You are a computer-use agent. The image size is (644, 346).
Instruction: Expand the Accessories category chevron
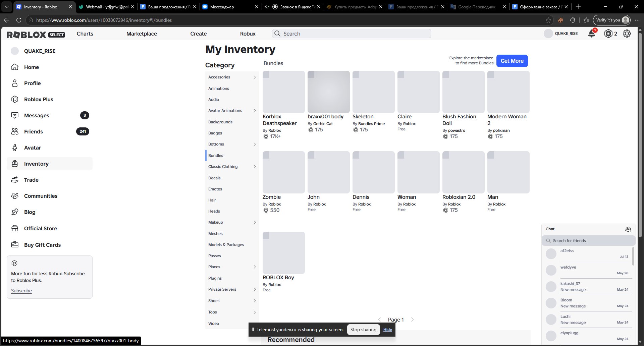[255, 77]
